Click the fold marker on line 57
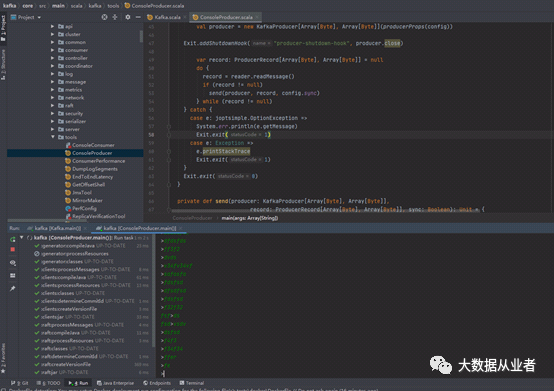Screen dimensions: 554x391 (169, 126)
